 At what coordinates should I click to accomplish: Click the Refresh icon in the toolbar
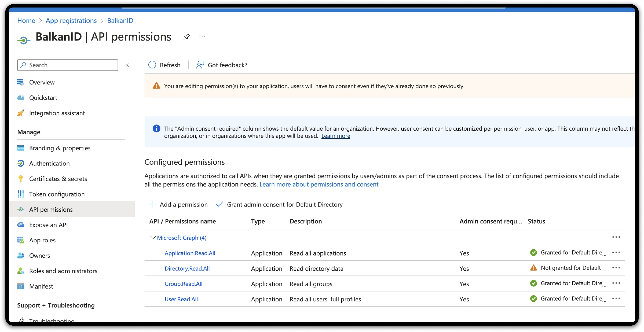click(x=152, y=65)
